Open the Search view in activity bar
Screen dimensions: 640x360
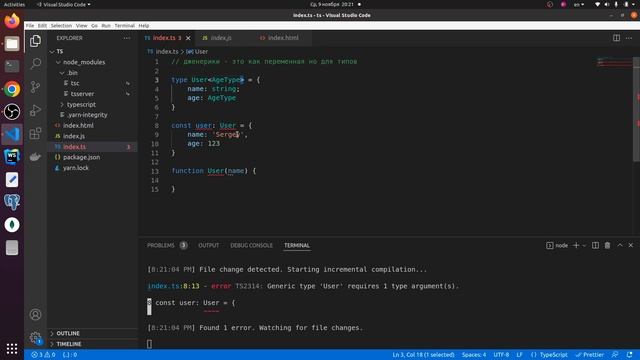click(36, 63)
